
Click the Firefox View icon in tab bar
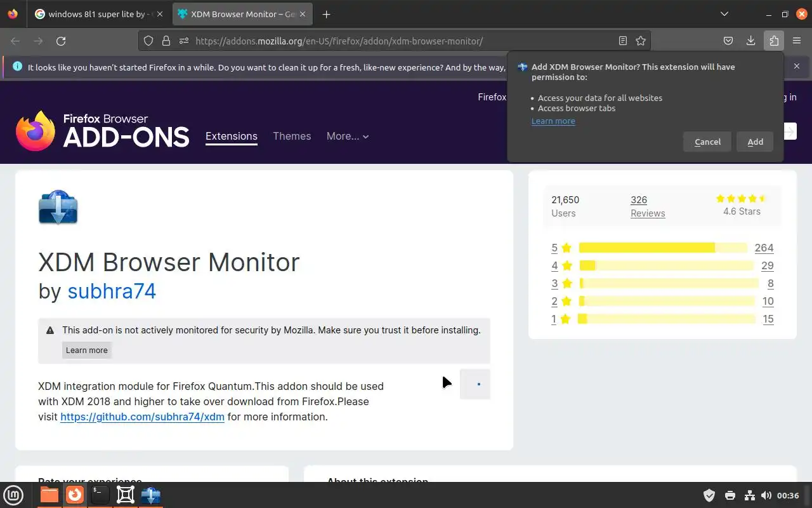[x=13, y=14]
